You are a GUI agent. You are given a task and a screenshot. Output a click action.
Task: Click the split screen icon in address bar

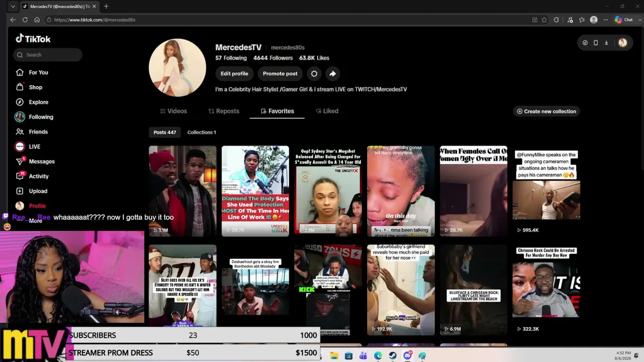[534, 20]
